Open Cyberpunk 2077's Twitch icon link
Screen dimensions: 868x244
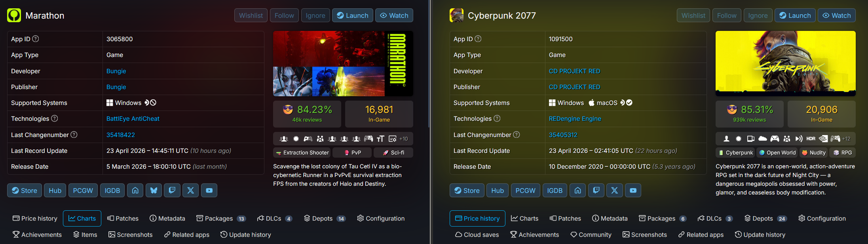pos(596,191)
